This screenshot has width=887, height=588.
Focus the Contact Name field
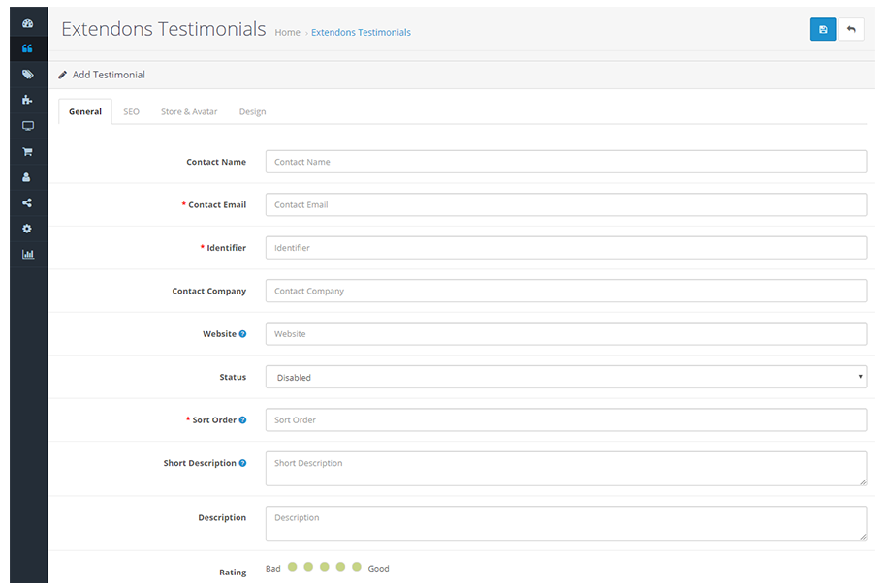[566, 162]
